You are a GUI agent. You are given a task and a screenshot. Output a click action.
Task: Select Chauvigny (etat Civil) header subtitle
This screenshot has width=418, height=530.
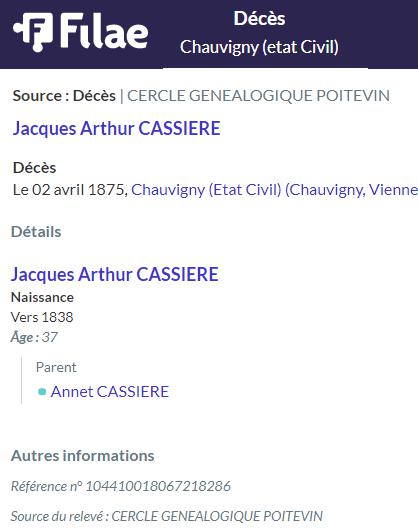click(259, 47)
